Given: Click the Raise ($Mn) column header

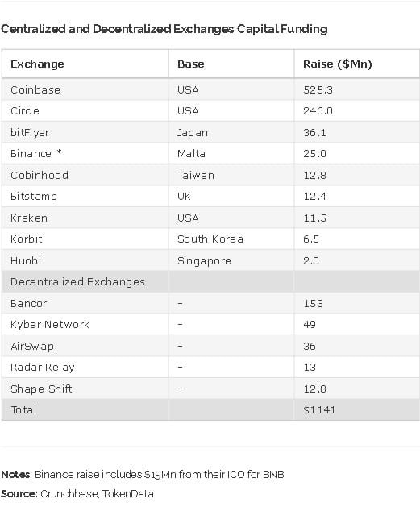Looking at the screenshot, I should tap(337, 64).
